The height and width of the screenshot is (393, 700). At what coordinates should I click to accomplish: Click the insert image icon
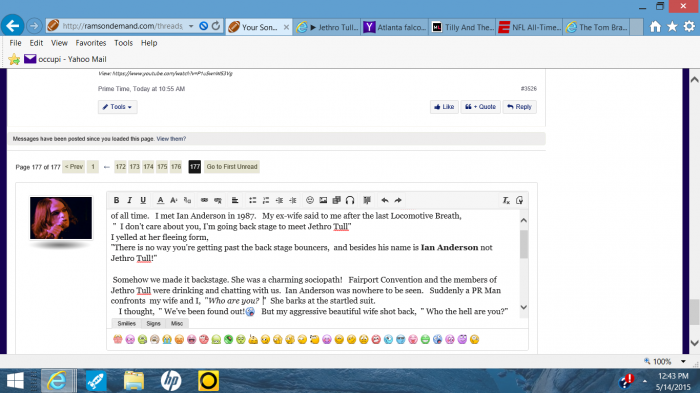coord(323,200)
